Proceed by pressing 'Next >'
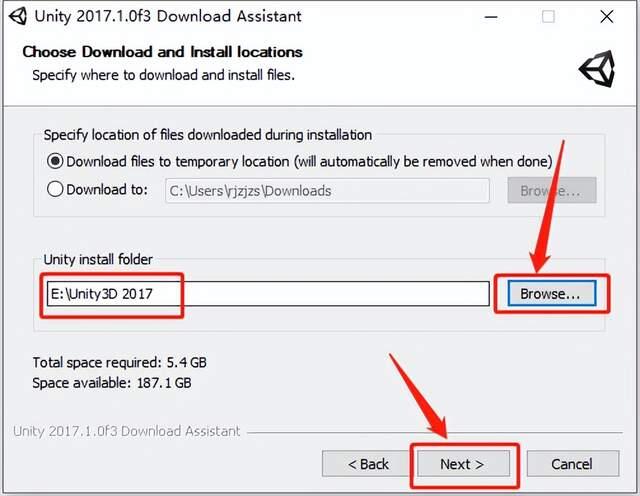Image resolution: width=640 pixels, height=496 pixels. [x=462, y=464]
